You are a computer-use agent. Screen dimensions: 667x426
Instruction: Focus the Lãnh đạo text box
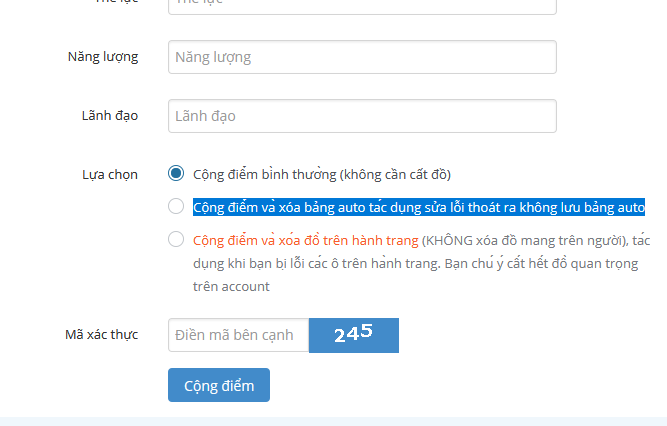click(x=362, y=116)
